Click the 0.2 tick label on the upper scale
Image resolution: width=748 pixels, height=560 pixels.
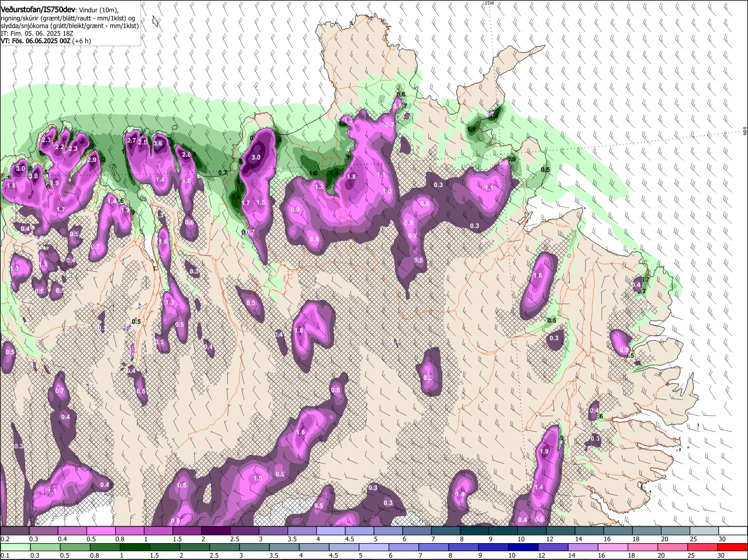point(5,539)
